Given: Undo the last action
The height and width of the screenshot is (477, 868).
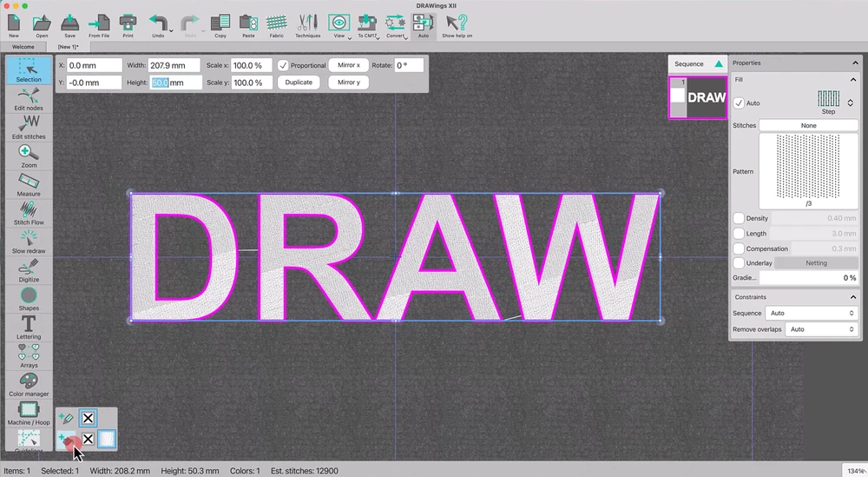Looking at the screenshot, I should pyautogui.click(x=158, y=25).
